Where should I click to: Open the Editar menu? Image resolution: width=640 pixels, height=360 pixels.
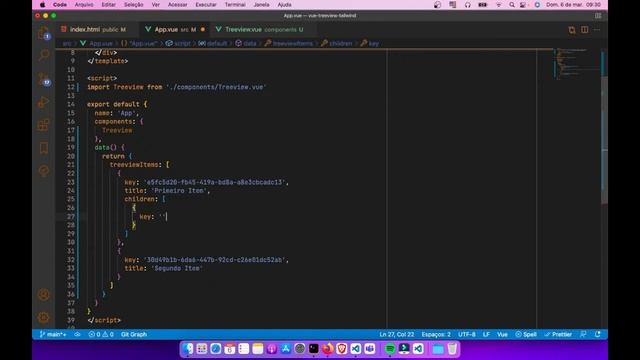coord(109,5)
